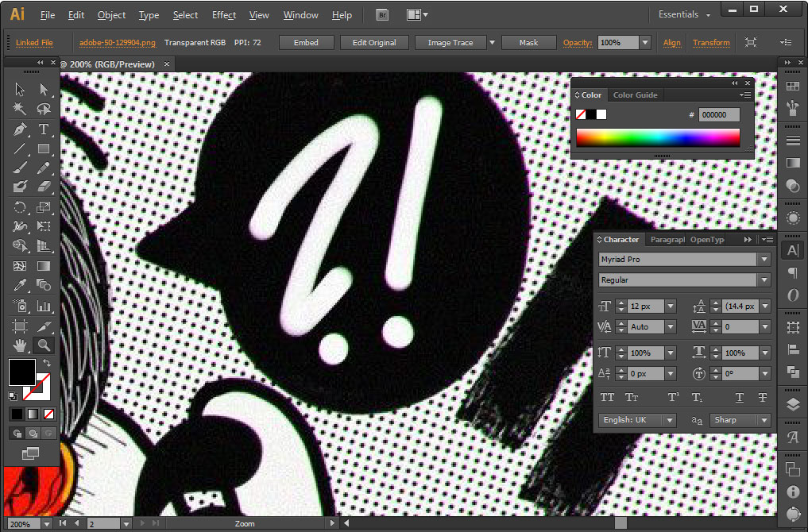Image resolution: width=808 pixels, height=532 pixels.
Task: Toggle All Caps text style
Action: [608, 397]
